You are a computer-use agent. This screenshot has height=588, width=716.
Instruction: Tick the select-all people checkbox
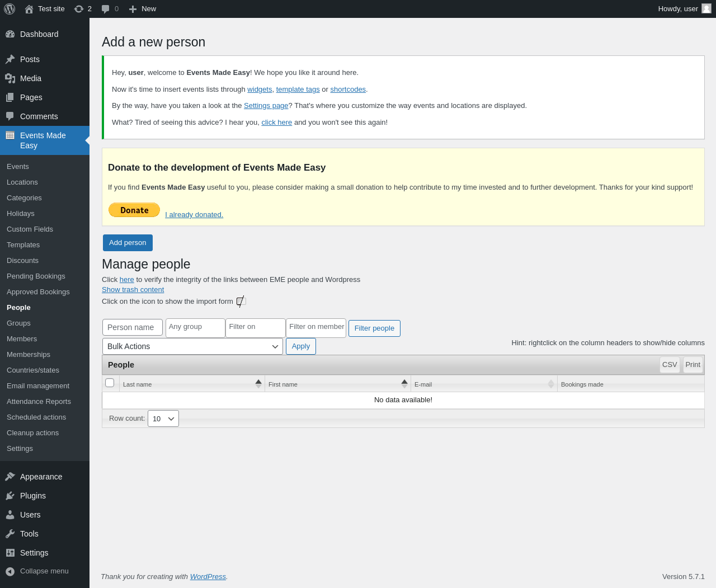tap(110, 383)
